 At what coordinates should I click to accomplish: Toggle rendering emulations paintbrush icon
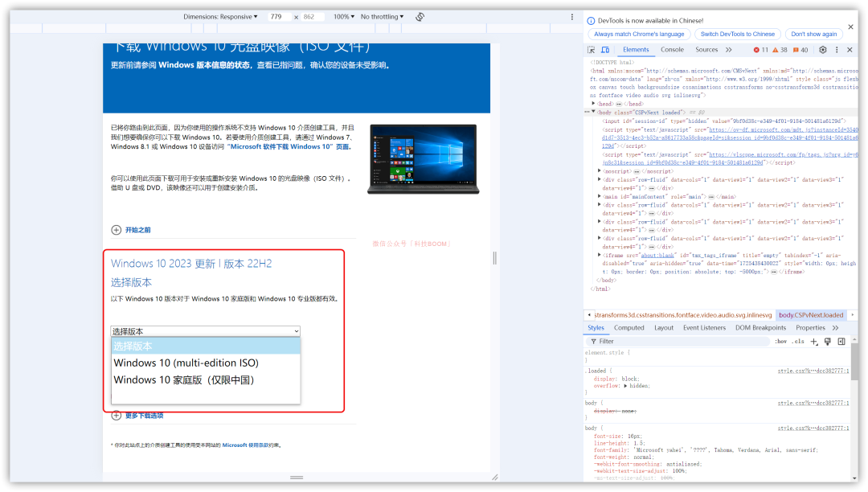point(828,342)
